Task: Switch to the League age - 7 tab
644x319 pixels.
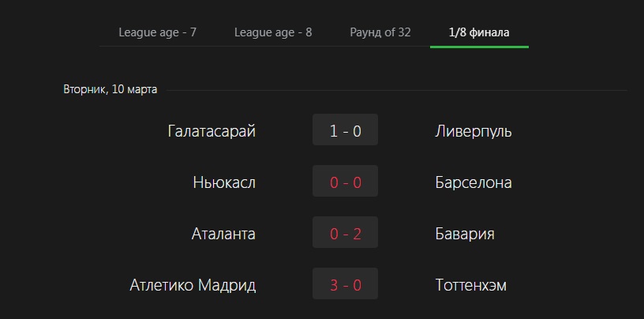Action: (157, 32)
